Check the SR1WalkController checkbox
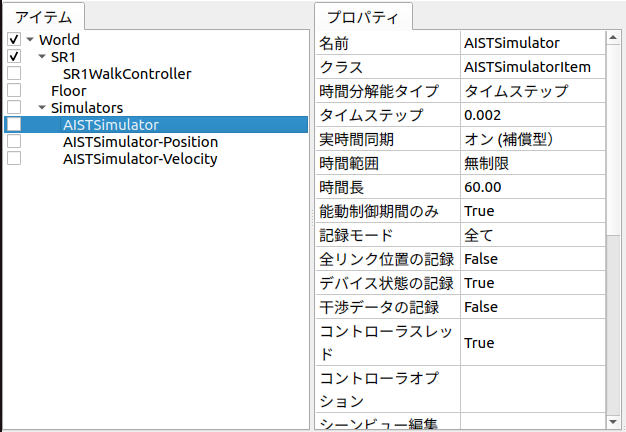This screenshot has height=432, width=626. click(x=14, y=73)
